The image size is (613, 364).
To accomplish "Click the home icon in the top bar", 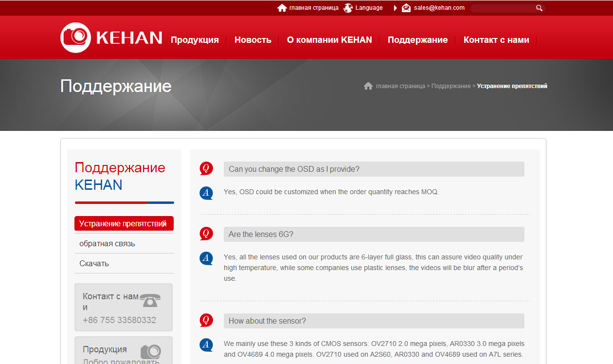I will (282, 8).
